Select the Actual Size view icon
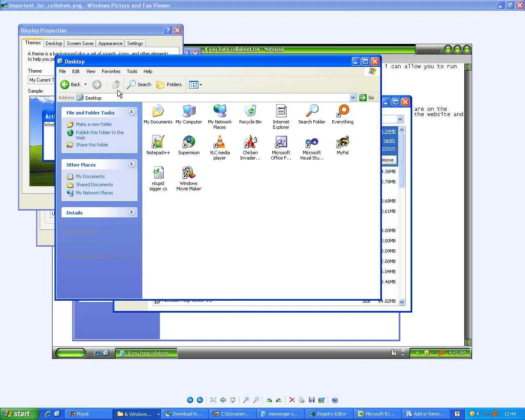 pos(223,400)
